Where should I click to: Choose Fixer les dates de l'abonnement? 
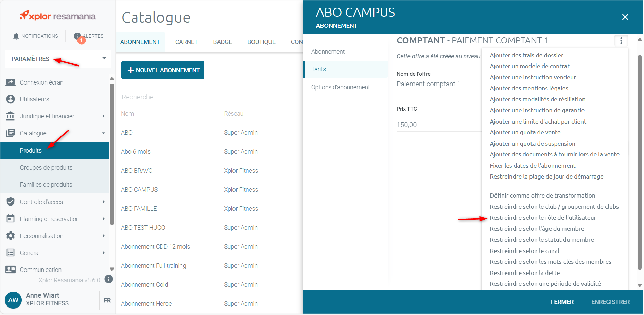click(533, 166)
